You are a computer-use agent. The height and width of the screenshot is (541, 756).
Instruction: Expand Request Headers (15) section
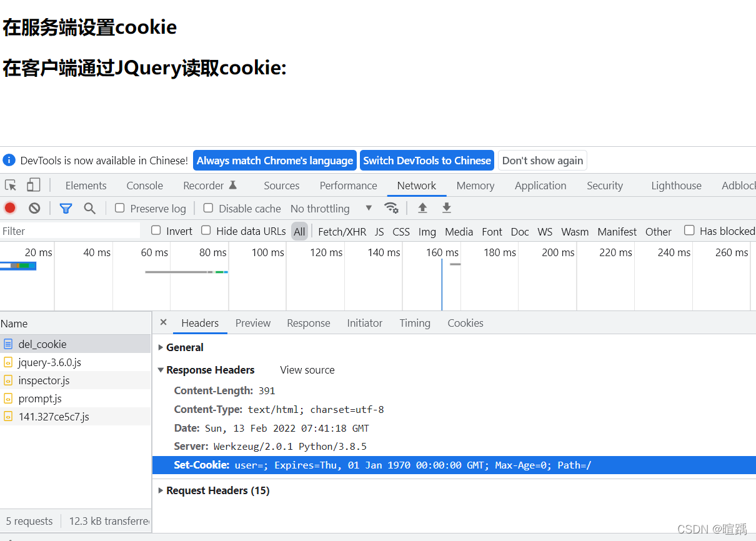pos(214,490)
